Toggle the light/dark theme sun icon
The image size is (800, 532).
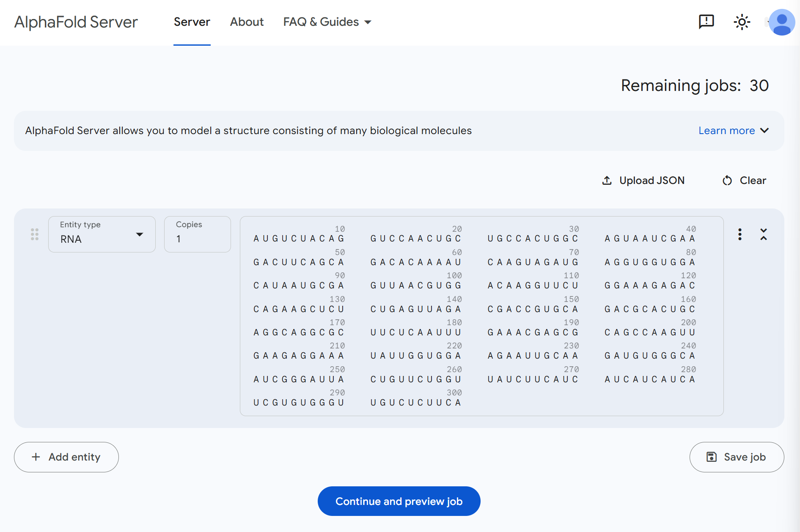742,22
